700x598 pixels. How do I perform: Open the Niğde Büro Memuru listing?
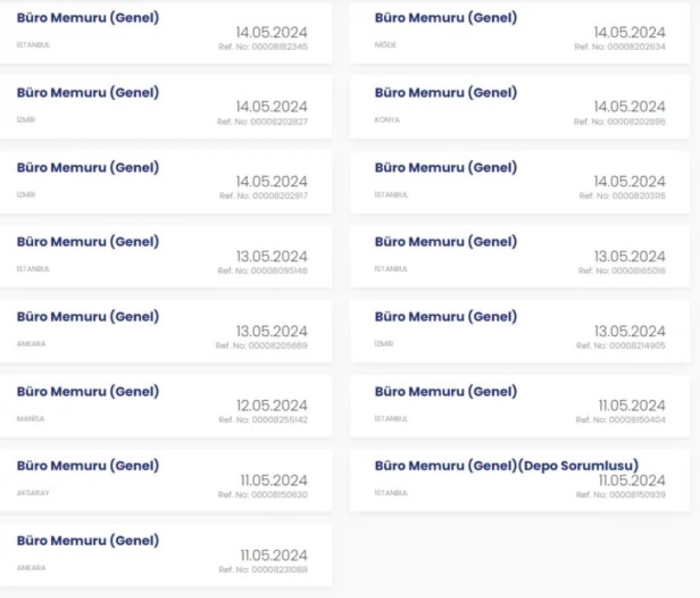tap(519, 33)
